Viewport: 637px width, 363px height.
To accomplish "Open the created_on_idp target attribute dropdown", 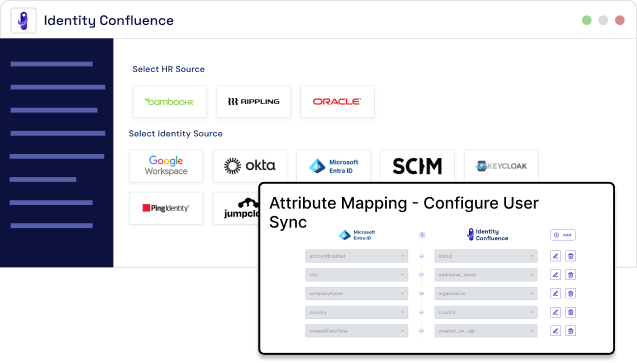I will (486, 331).
